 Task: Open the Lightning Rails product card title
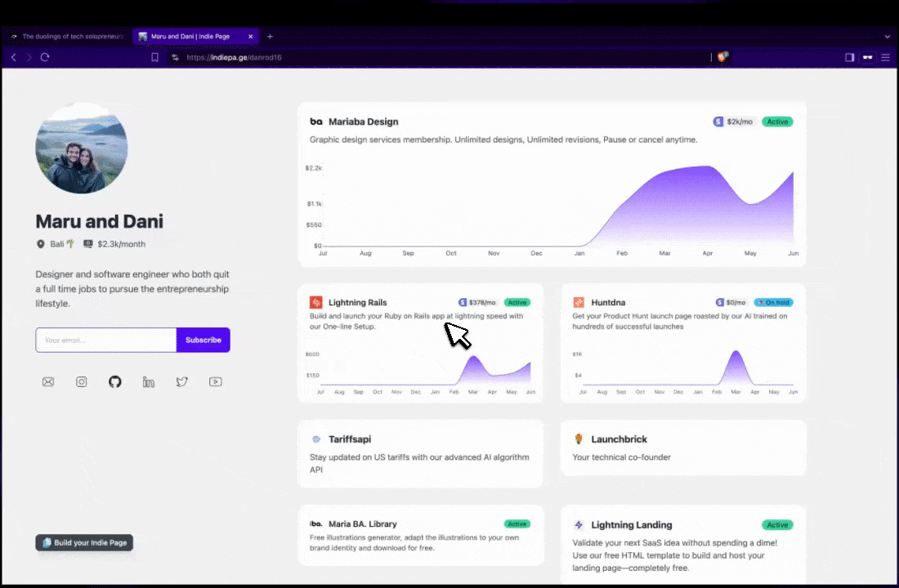click(x=357, y=302)
